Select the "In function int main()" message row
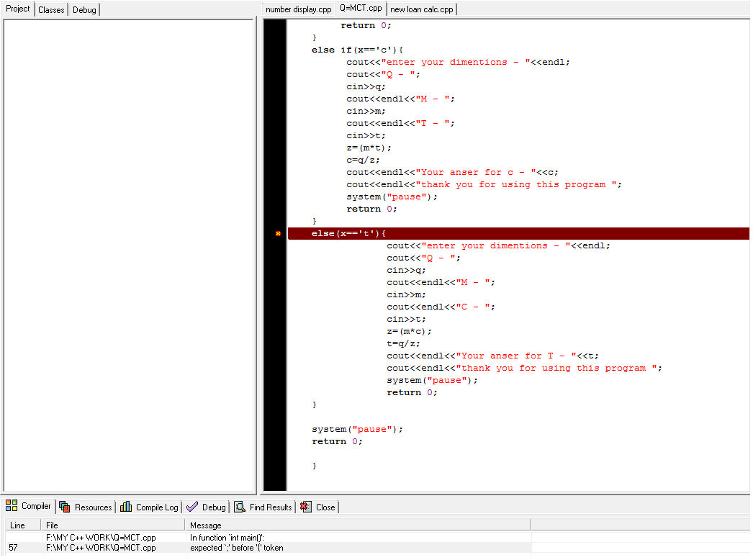 pyautogui.click(x=227, y=537)
